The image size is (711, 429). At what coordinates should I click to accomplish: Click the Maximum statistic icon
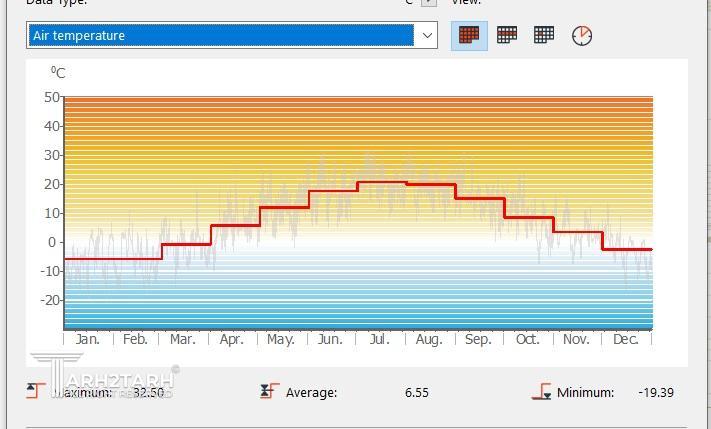[37, 392]
